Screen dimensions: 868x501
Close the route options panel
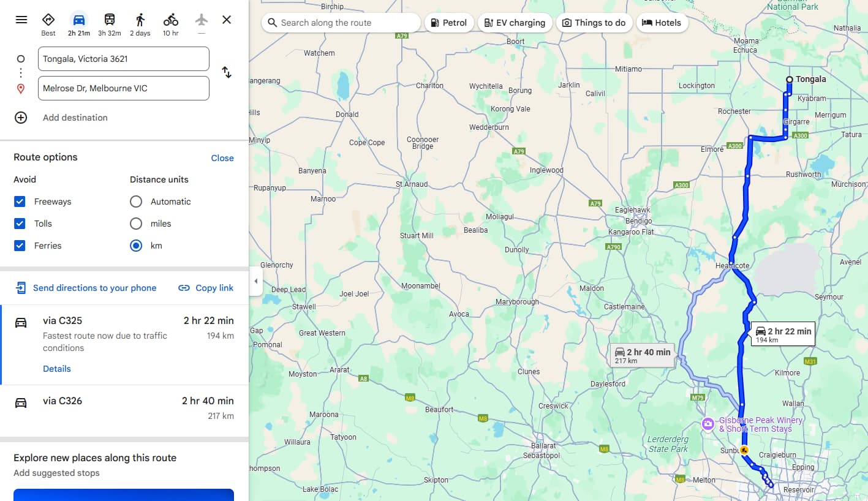(x=222, y=158)
